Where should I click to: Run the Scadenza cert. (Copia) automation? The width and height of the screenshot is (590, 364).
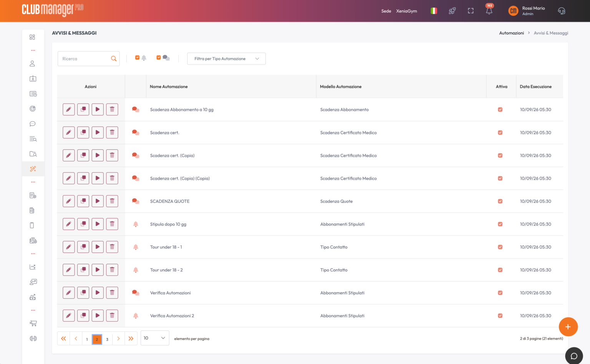pyautogui.click(x=98, y=155)
